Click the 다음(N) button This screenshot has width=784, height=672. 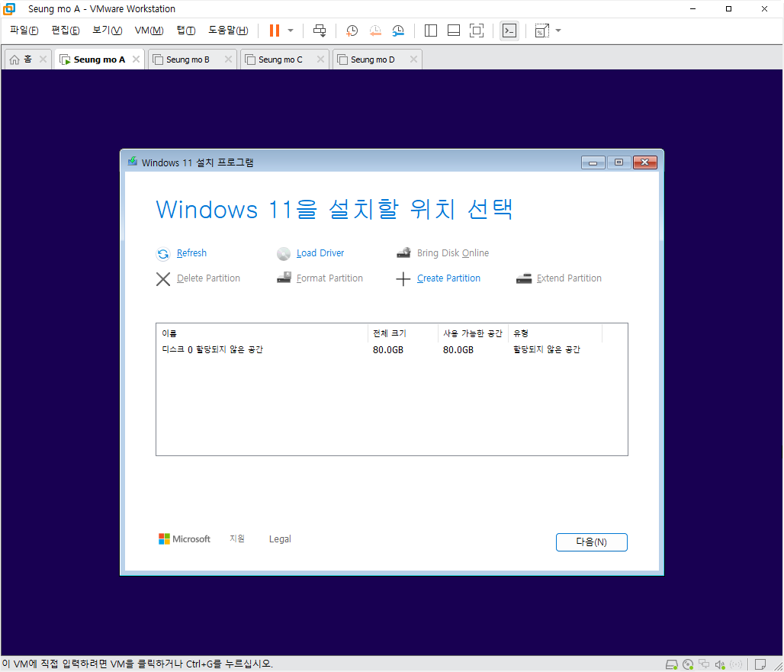pyautogui.click(x=592, y=542)
